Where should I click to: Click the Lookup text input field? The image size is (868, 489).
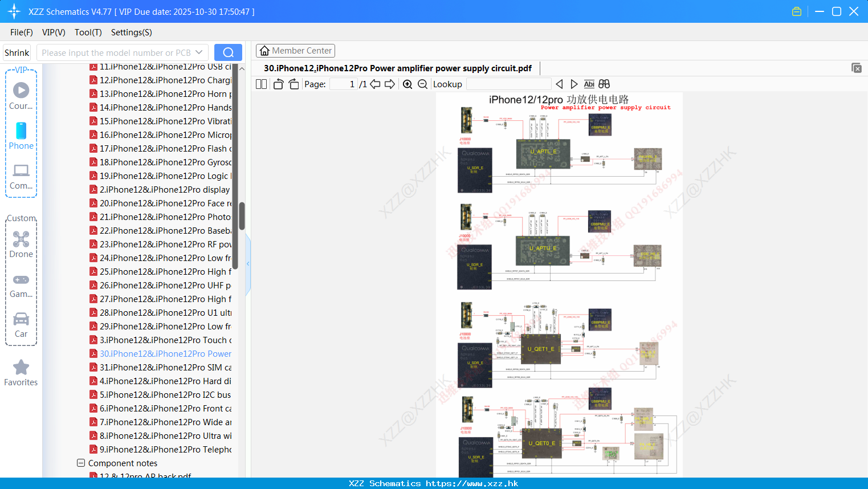point(509,84)
